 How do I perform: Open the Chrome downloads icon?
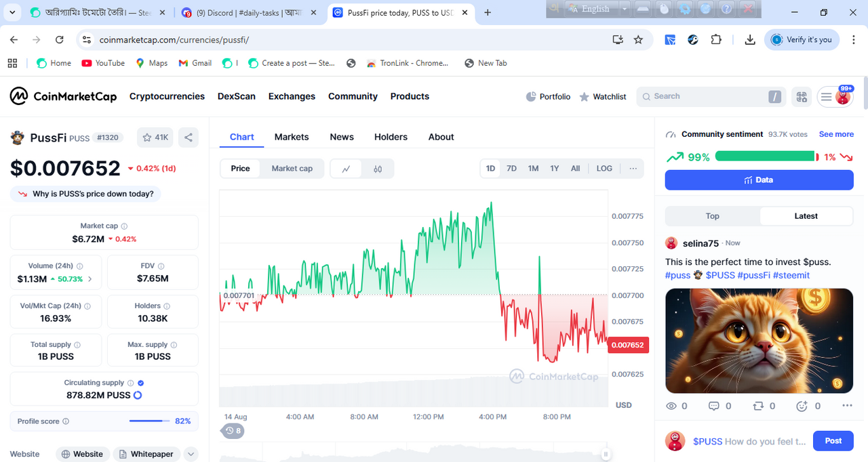pyautogui.click(x=750, y=40)
